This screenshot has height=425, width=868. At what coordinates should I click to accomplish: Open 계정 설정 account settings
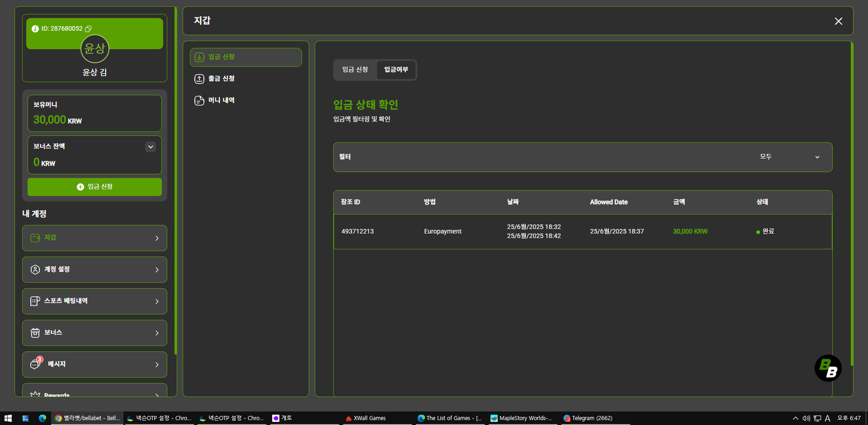pyautogui.click(x=94, y=269)
